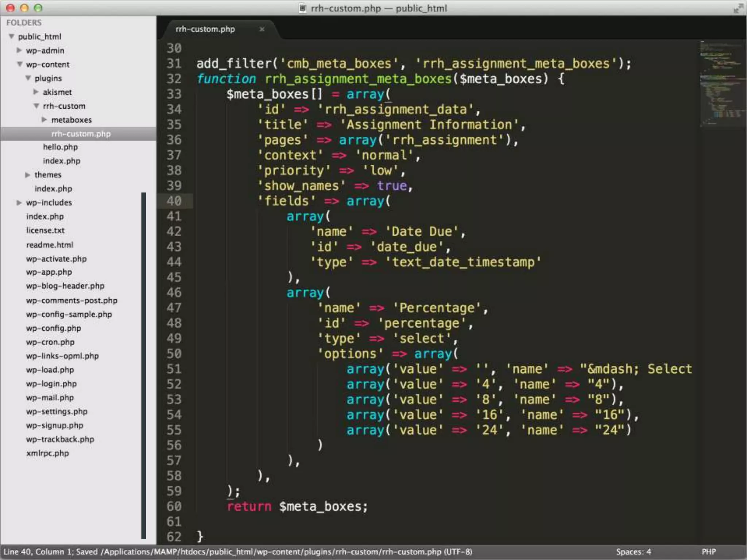The image size is (747, 560).
Task: Collapse the plugins folder arrow
Action: (x=28, y=78)
